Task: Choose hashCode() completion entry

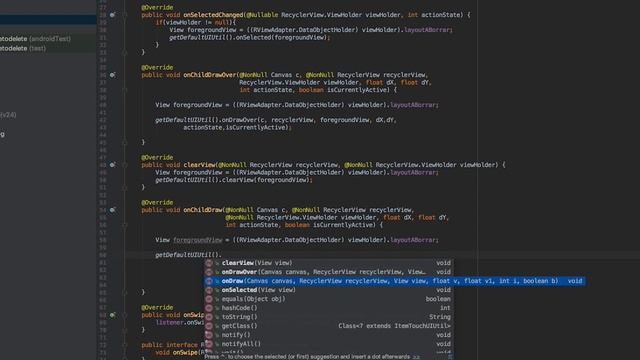Action: tap(329, 308)
